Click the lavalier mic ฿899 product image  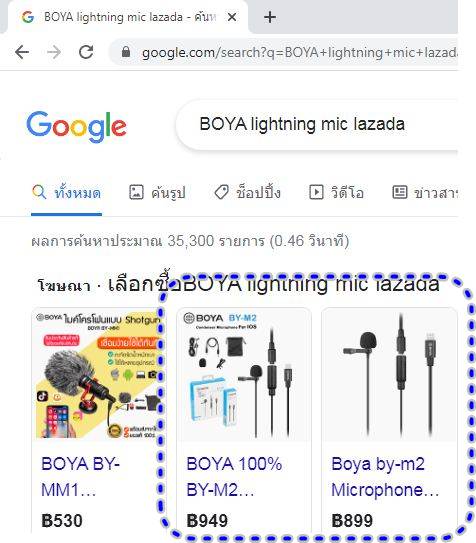(x=389, y=375)
